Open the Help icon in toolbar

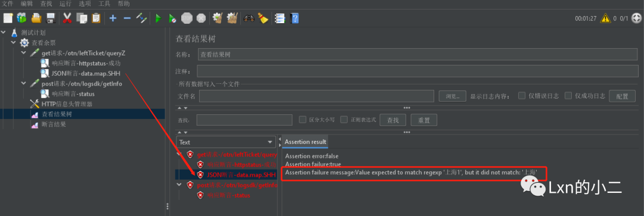(294, 18)
